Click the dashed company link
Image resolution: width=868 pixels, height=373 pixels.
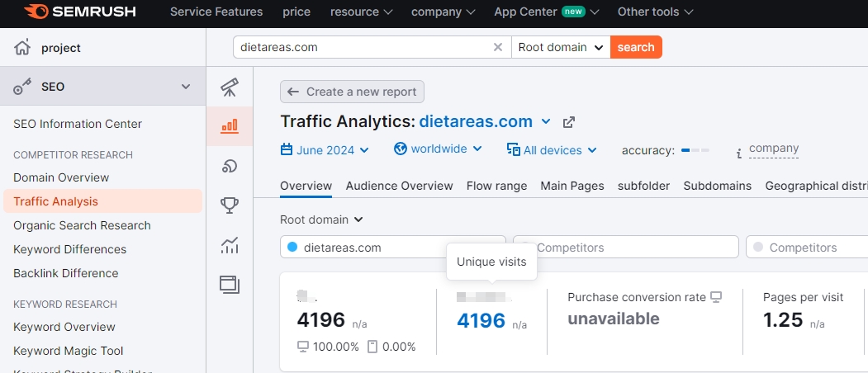773,149
